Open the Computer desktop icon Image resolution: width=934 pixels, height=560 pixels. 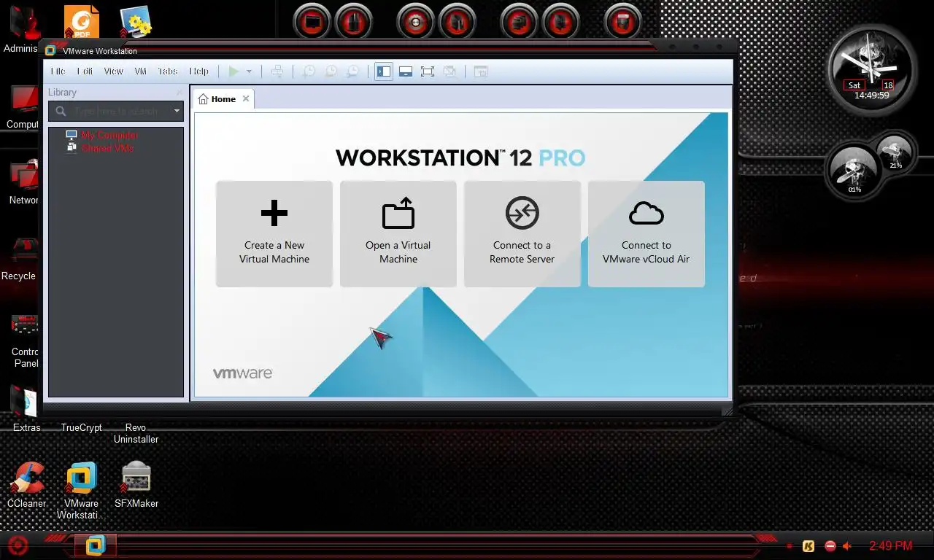24,106
